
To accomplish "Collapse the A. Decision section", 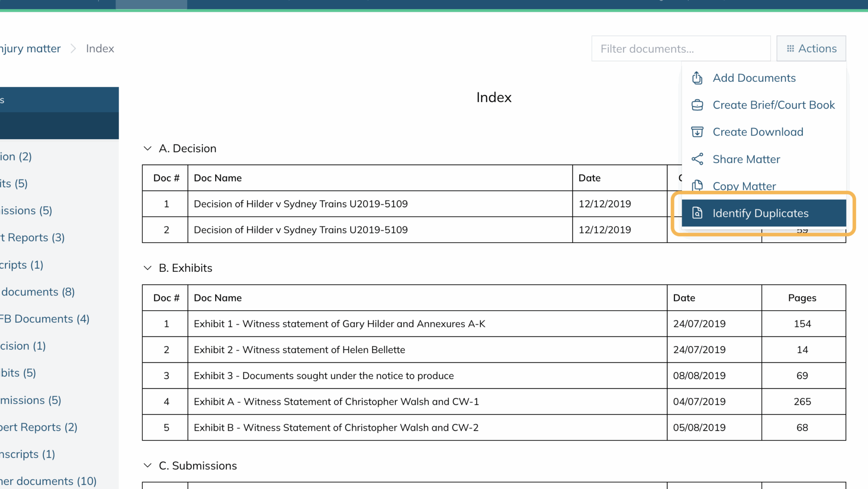I will pos(147,148).
